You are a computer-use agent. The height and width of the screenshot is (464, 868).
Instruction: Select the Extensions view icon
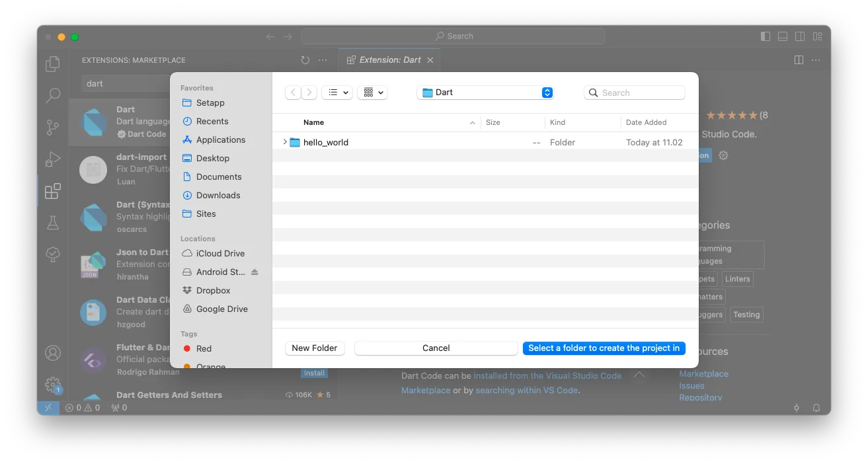coord(53,191)
